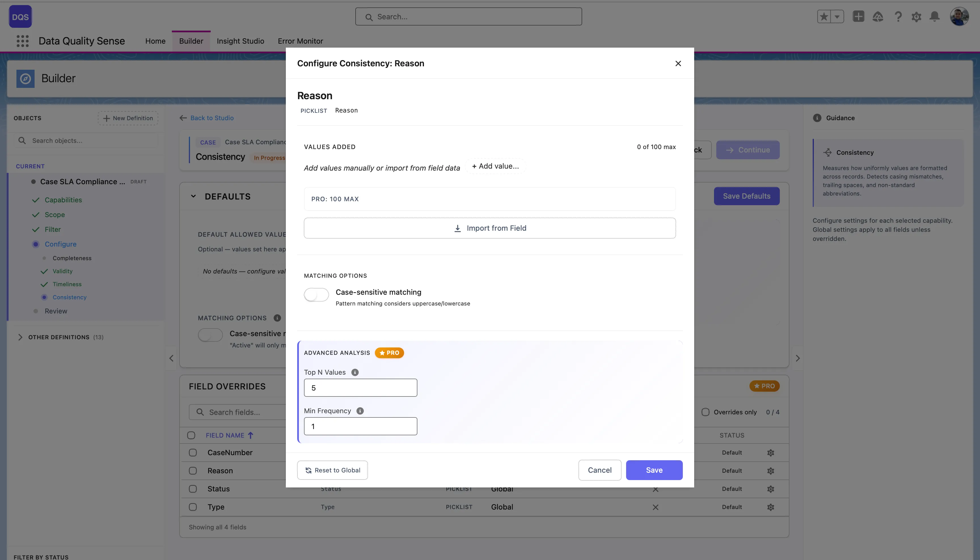Open the favorites dropdown arrow in header

click(x=837, y=16)
